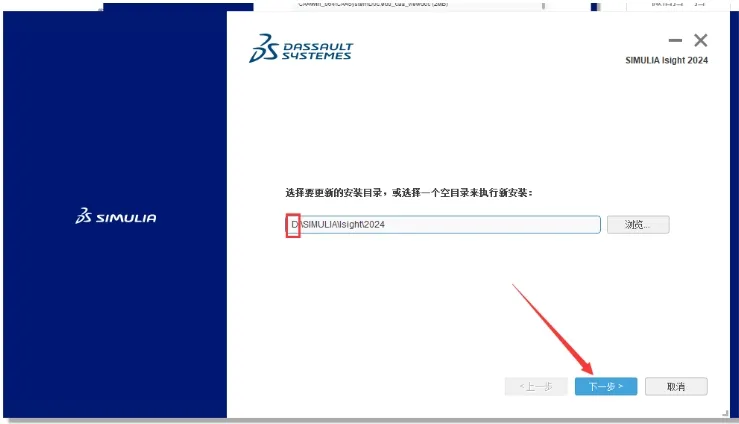Screen dimensions: 739x424
Task: Minimize the SIMULIA Isight installer window
Action: tap(675, 41)
